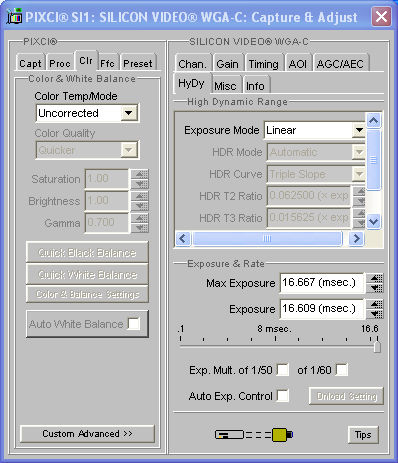Click the Custom Advanced >> button
This screenshot has width=398, height=463.
(x=87, y=434)
